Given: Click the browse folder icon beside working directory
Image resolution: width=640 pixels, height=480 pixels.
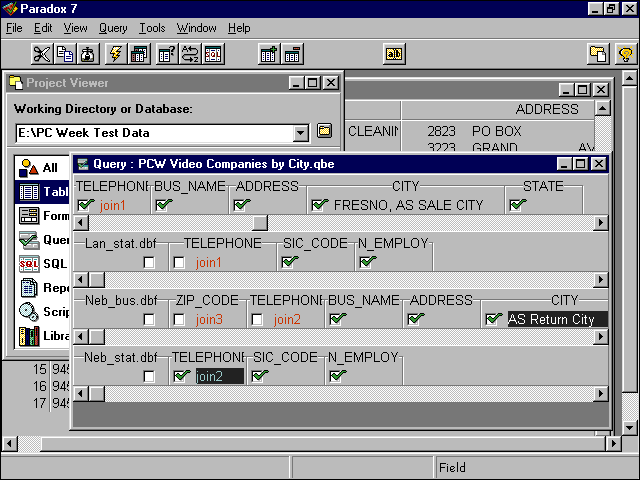Looking at the screenshot, I should click(x=324, y=132).
